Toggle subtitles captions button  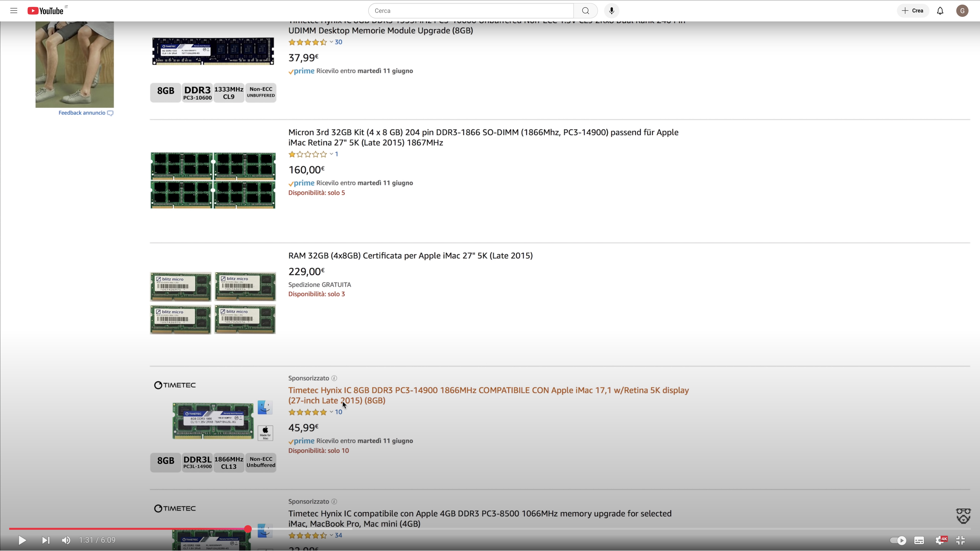pos(919,540)
